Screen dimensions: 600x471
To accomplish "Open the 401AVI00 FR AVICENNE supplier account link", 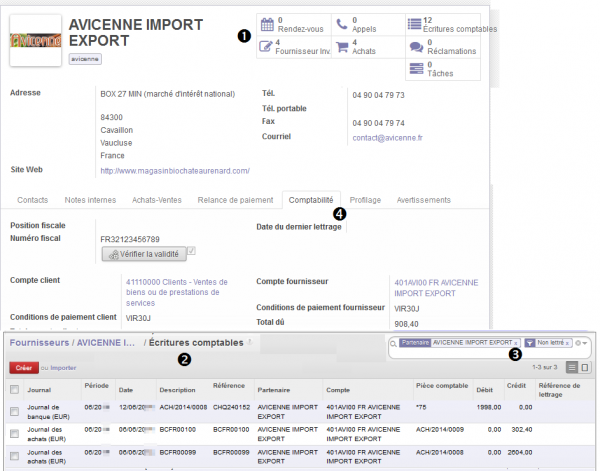I will [x=436, y=288].
